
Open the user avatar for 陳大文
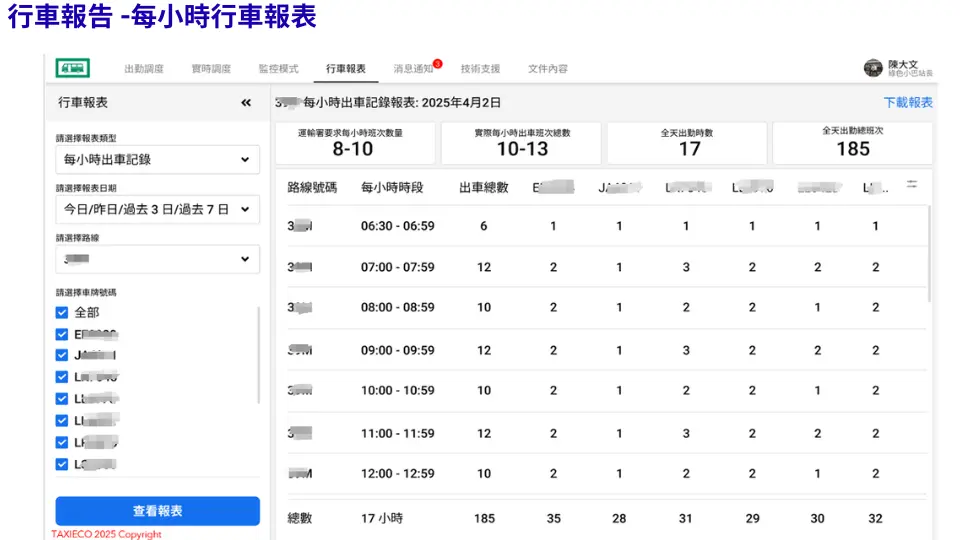click(x=873, y=68)
